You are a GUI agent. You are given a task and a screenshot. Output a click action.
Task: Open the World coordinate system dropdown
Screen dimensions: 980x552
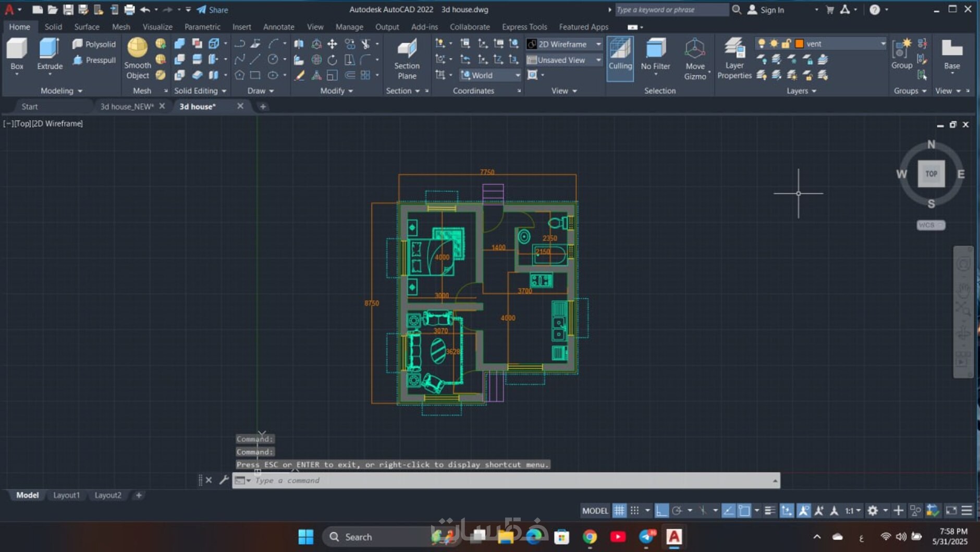pos(490,75)
